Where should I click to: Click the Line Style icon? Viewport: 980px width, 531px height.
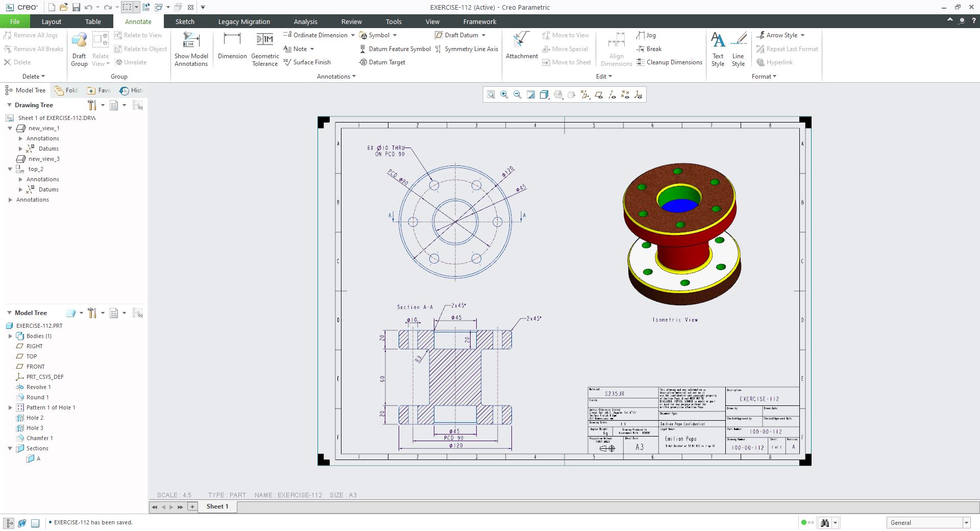(738, 49)
